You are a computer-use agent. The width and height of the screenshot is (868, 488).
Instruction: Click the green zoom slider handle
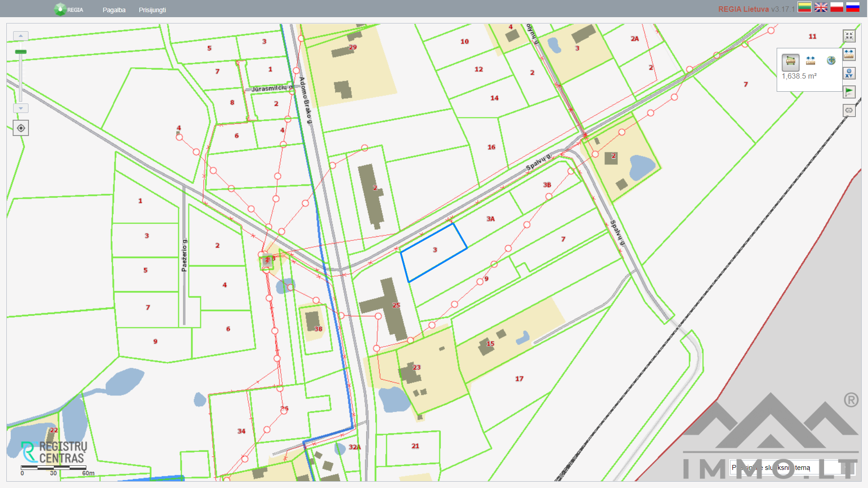[21, 52]
